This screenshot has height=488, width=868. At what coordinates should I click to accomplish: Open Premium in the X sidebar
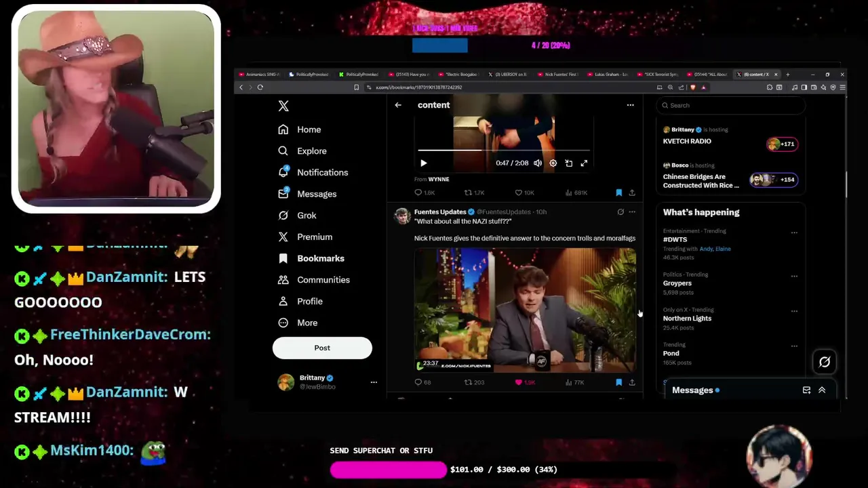pos(305,237)
